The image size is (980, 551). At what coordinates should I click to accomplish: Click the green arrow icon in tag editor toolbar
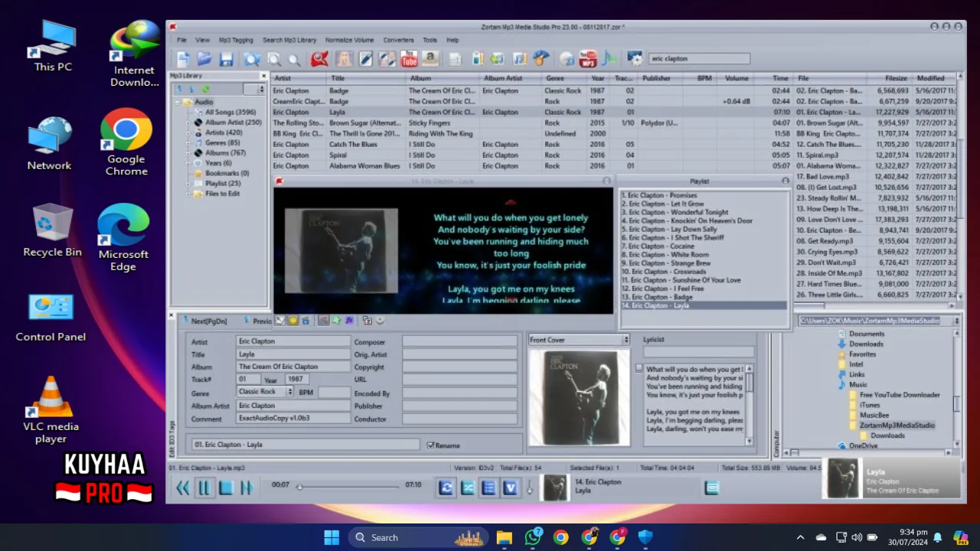click(336, 321)
